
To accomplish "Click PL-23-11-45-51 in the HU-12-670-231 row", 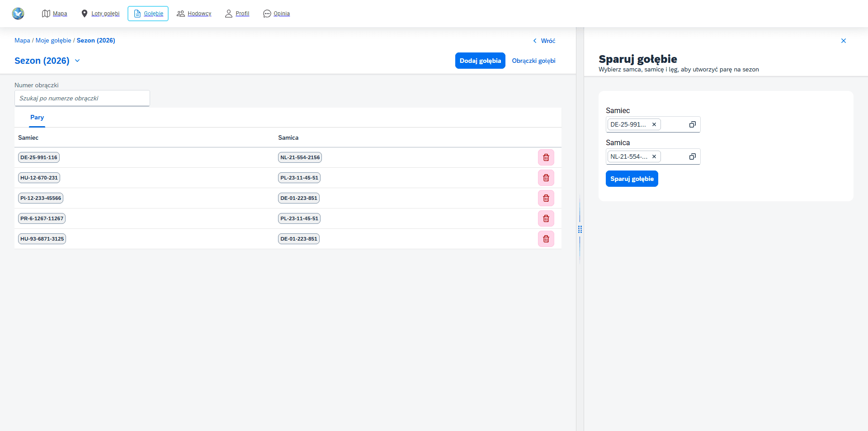I will coord(299,178).
